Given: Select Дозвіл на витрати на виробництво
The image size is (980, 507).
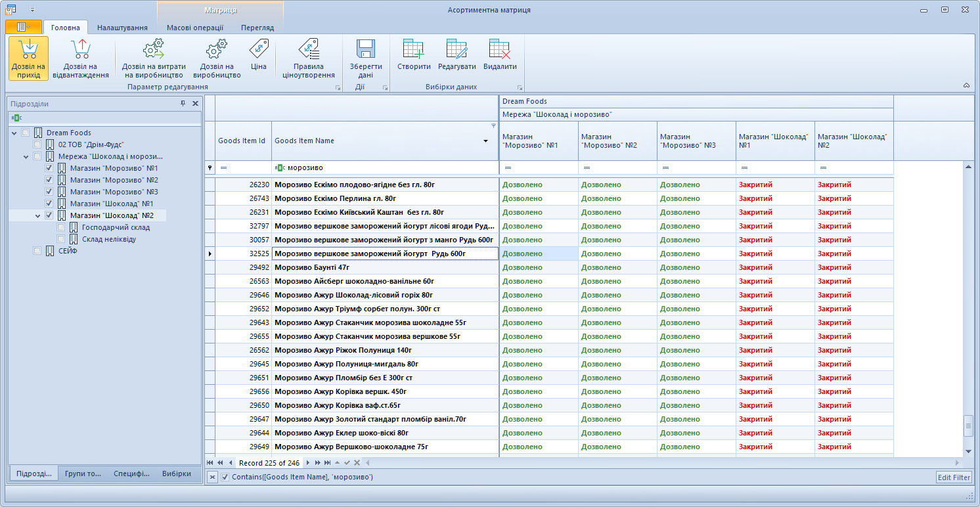Looking at the screenshot, I should (x=154, y=51).
